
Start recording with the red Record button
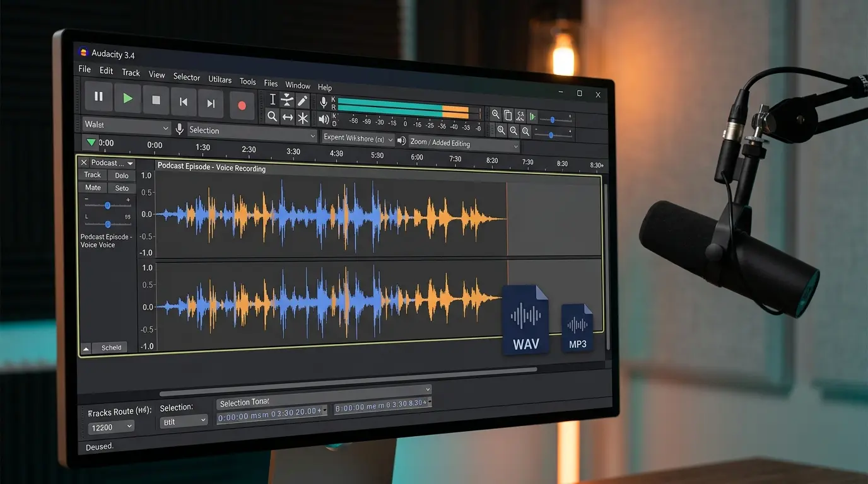tap(241, 105)
